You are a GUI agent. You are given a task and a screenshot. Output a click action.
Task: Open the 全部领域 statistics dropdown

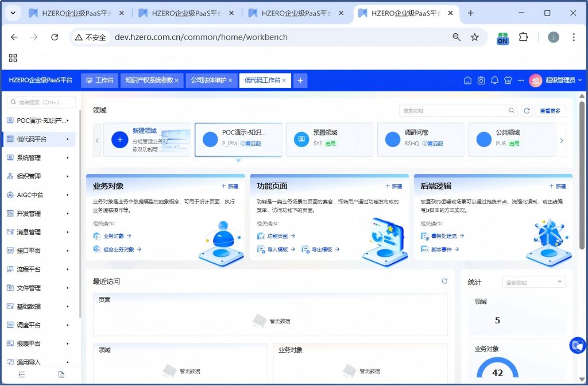[533, 282]
